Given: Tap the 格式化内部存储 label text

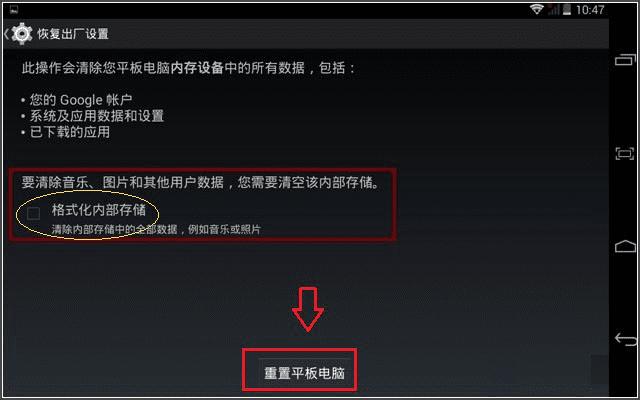Looking at the screenshot, I should pos(98,210).
